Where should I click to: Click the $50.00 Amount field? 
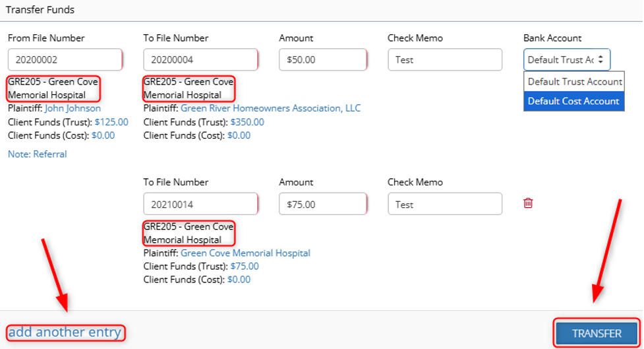click(323, 59)
